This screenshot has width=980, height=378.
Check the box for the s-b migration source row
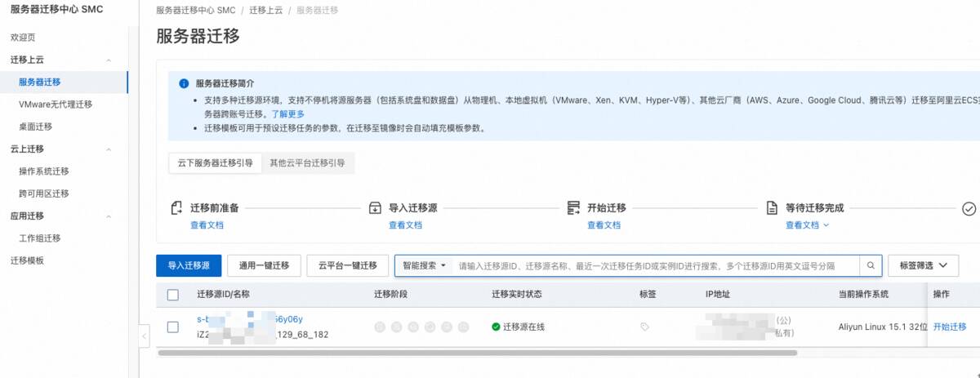click(x=172, y=327)
